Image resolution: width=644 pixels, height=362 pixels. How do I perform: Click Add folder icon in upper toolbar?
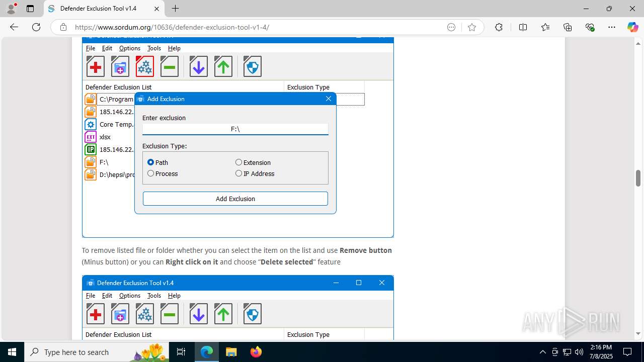120,66
